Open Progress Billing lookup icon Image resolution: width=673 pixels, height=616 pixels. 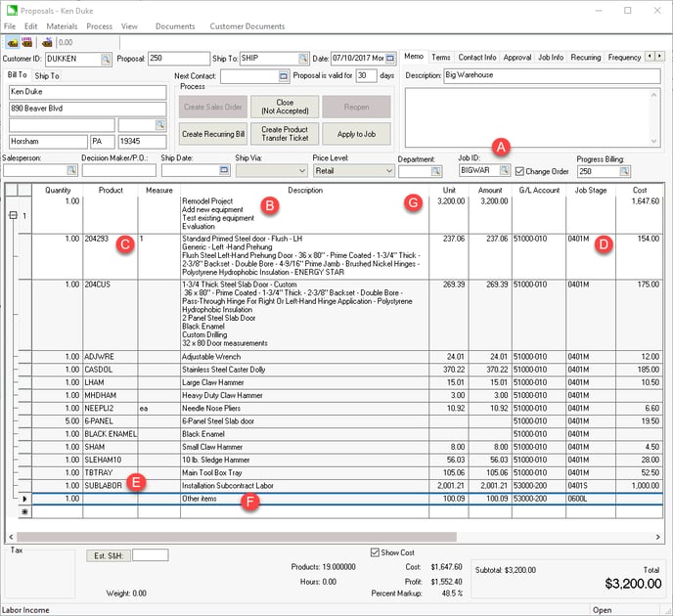624,171
